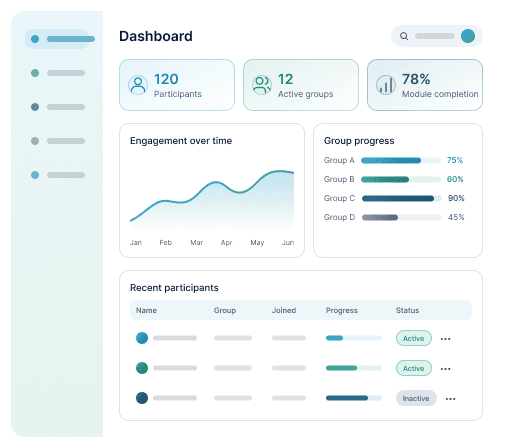The width and height of the screenshot is (510, 448).
Task: Select the fourth sidebar item with the gray dot
Action: 57,141
